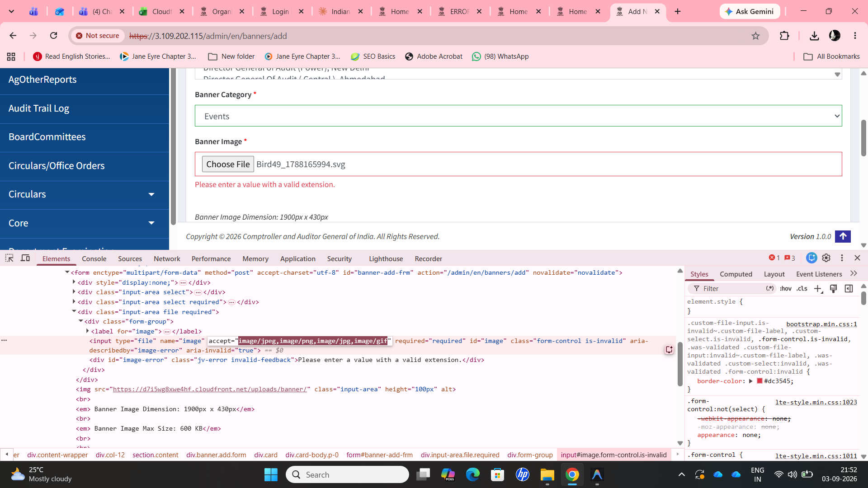Image resolution: width=868 pixels, height=488 pixels.
Task: Toggle the :hov element state panel
Action: pyautogui.click(x=786, y=289)
